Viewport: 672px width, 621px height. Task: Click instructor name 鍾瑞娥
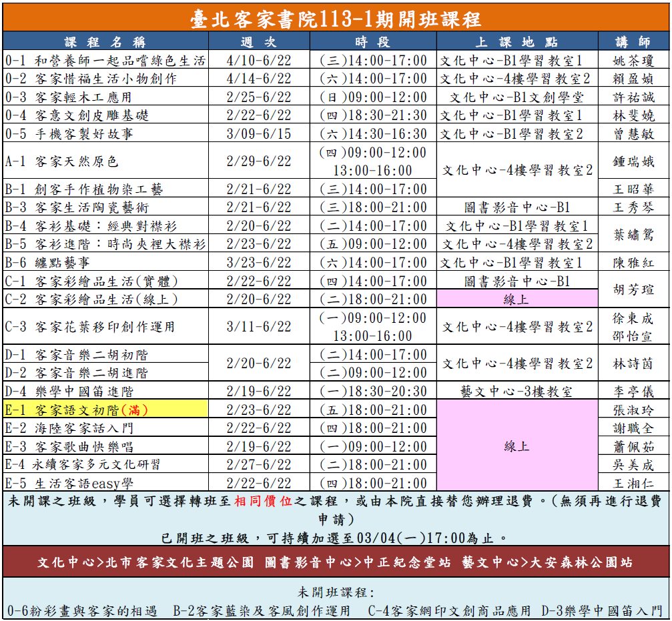(x=633, y=161)
